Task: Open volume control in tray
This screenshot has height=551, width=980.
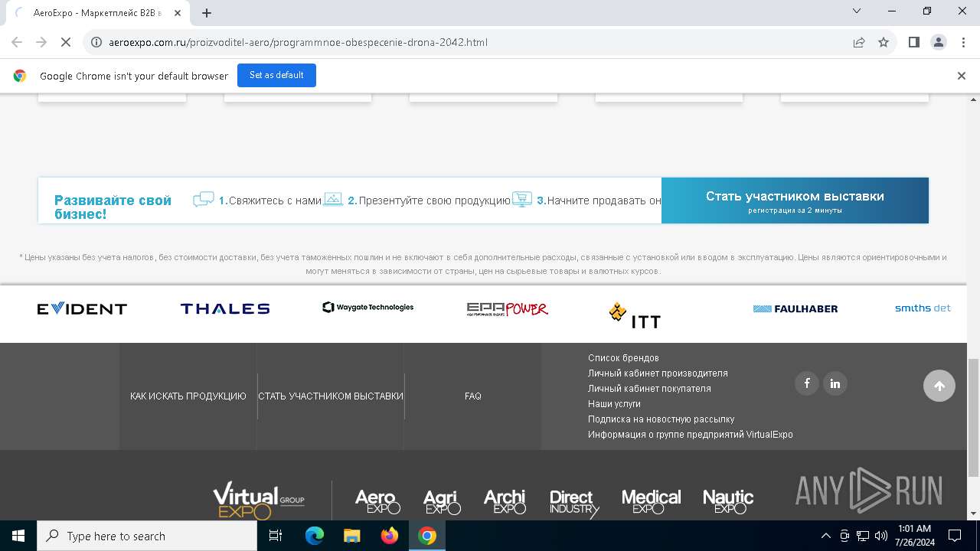Action: pos(881,536)
